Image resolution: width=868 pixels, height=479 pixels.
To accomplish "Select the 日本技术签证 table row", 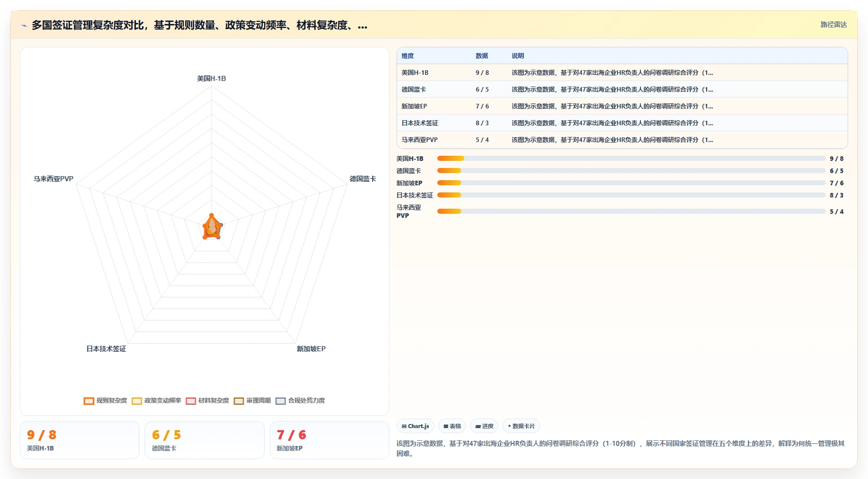I will pyautogui.click(x=622, y=123).
